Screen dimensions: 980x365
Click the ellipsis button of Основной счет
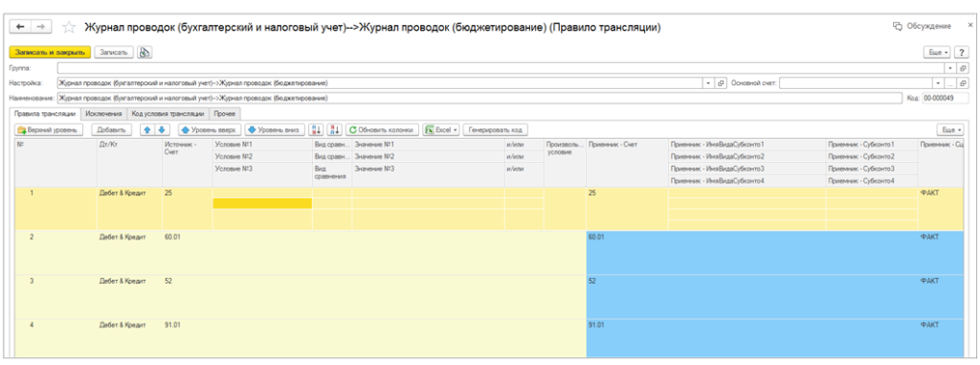click(x=950, y=82)
